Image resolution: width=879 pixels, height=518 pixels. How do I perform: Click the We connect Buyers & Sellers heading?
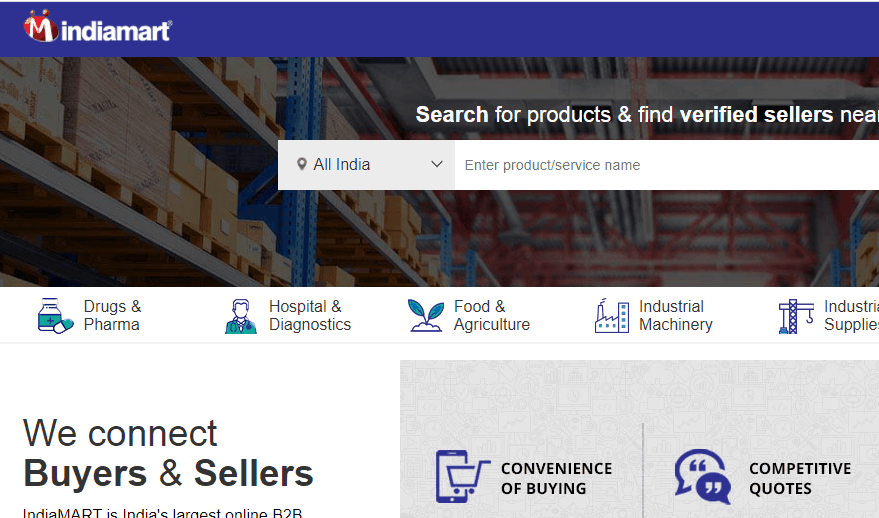tap(168, 453)
